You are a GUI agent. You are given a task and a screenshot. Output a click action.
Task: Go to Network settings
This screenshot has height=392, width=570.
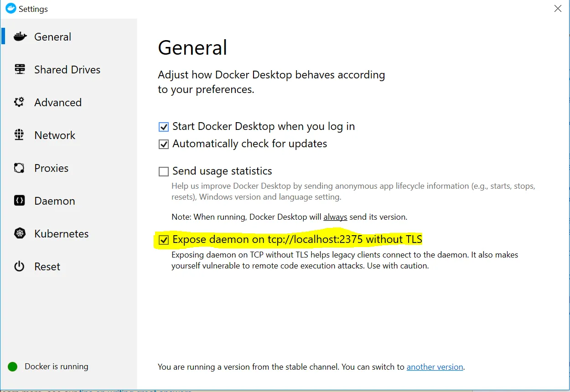click(x=55, y=135)
